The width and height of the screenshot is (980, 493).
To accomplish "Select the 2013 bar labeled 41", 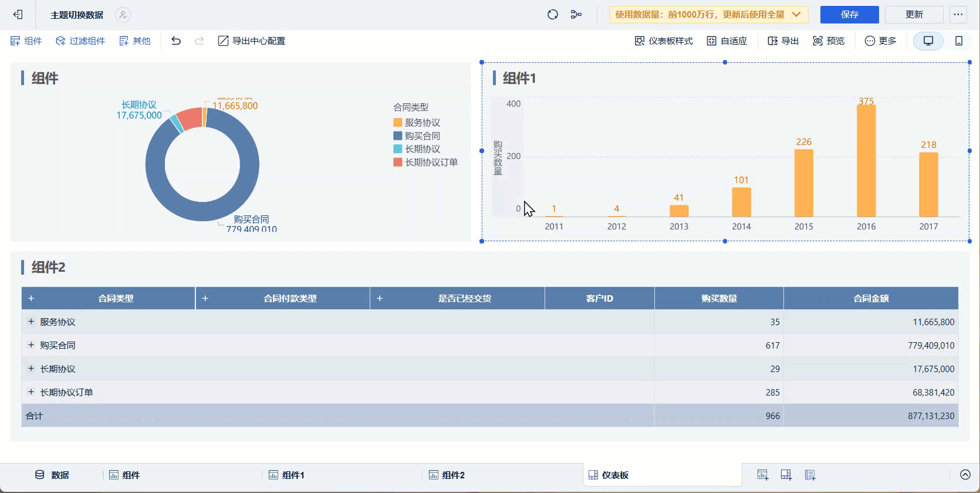I will pos(679,211).
